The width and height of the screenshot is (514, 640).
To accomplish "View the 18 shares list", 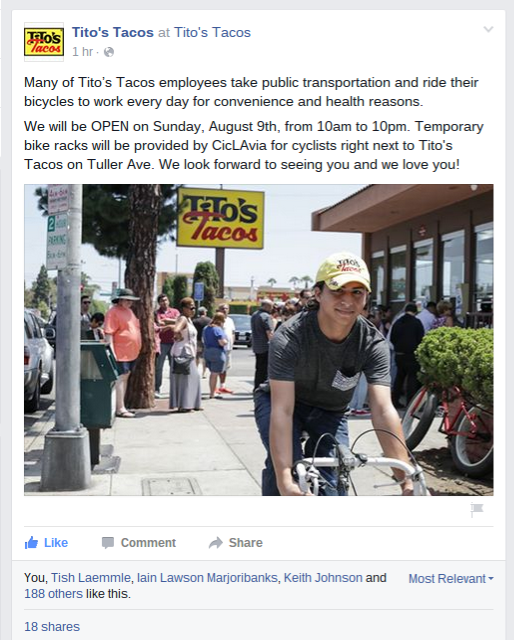I will pyautogui.click(x=52, y=627).
